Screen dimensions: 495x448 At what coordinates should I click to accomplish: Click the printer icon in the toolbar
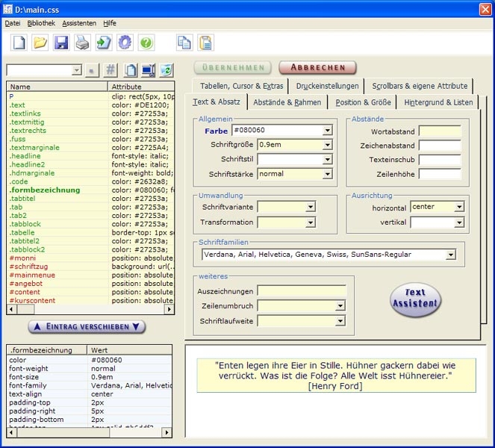click(82, 43)
